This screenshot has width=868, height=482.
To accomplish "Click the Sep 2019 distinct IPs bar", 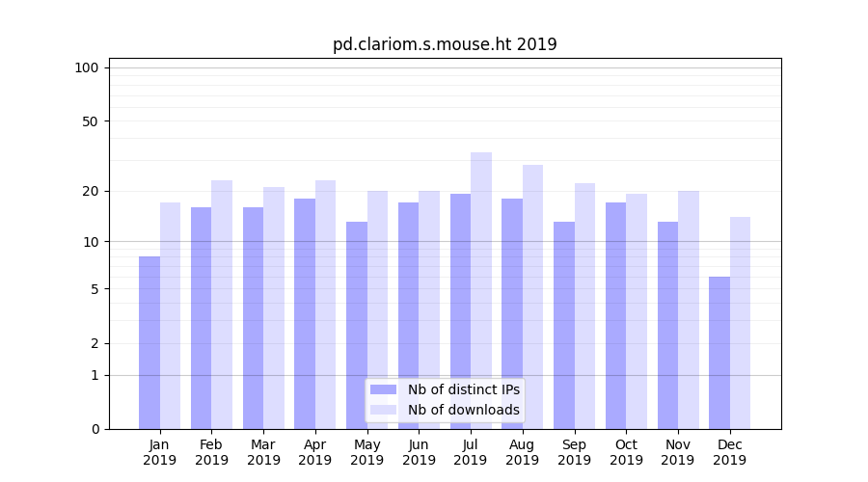I will tap(564, 325).
